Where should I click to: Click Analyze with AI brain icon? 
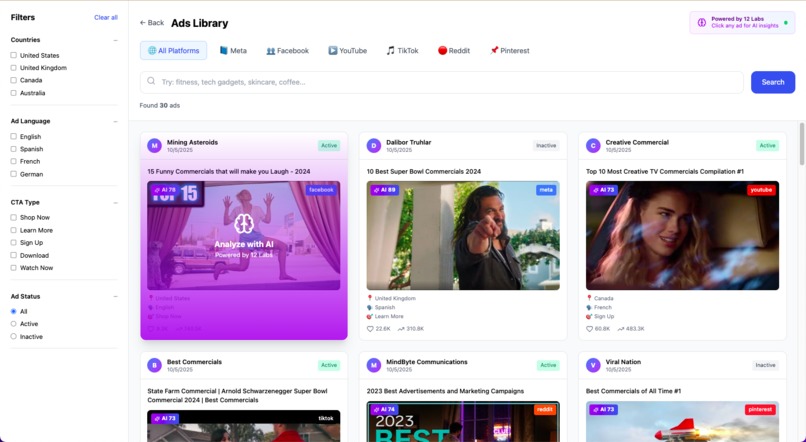click(x=244, y=224)
